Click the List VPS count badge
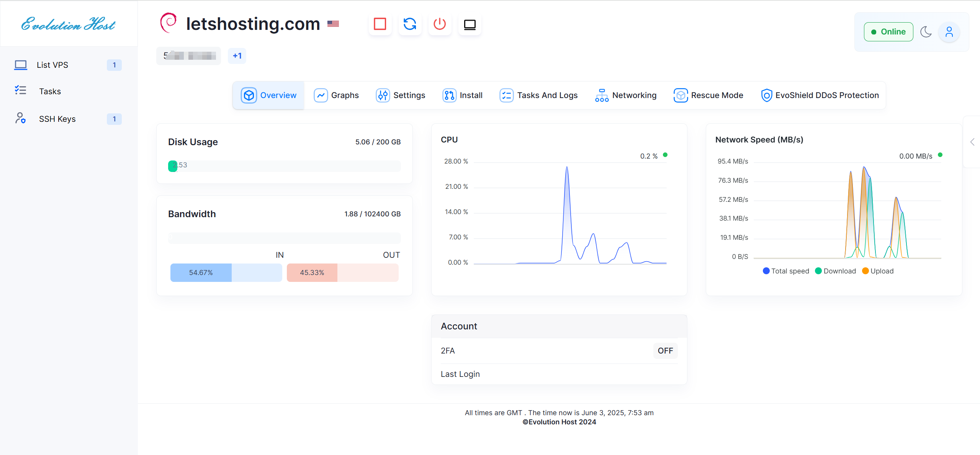Screen dimensions: 980x455 tap(114, 65)
